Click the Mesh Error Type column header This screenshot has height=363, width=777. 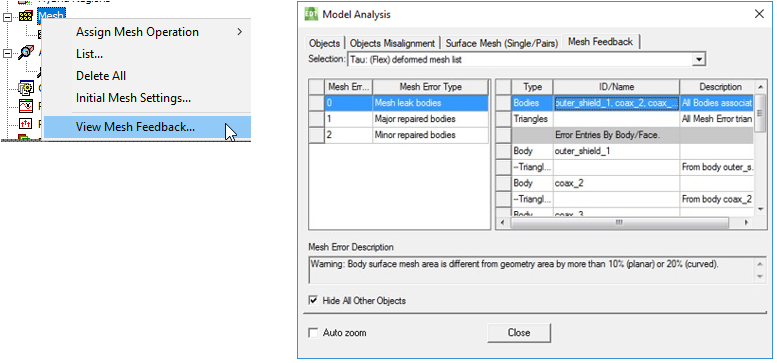click(x=431, y=87)
